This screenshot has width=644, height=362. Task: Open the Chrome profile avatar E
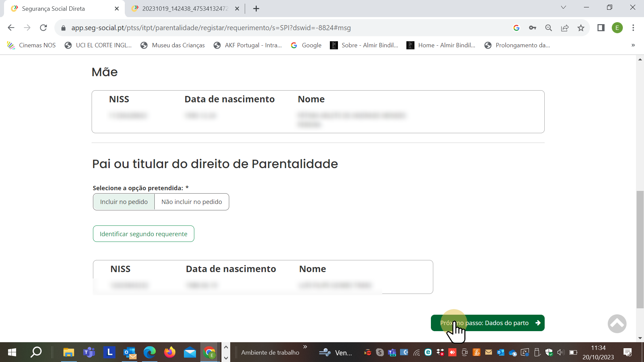coord(617,28)
